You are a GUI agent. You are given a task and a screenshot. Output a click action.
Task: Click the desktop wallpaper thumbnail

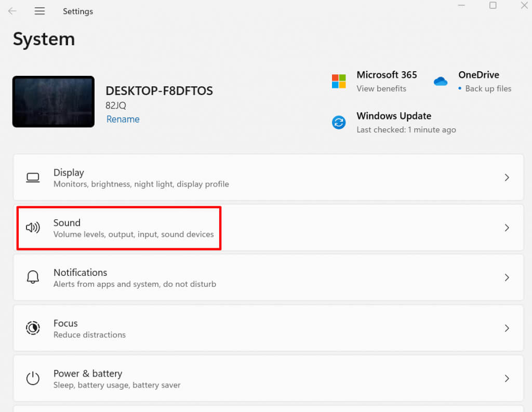click(54, 102)
